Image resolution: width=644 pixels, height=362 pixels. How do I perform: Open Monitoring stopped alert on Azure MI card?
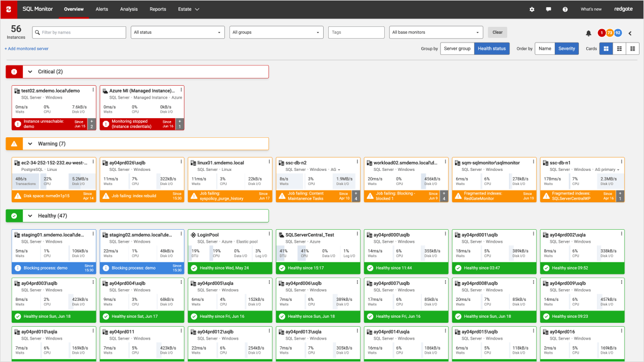(138, 124)
